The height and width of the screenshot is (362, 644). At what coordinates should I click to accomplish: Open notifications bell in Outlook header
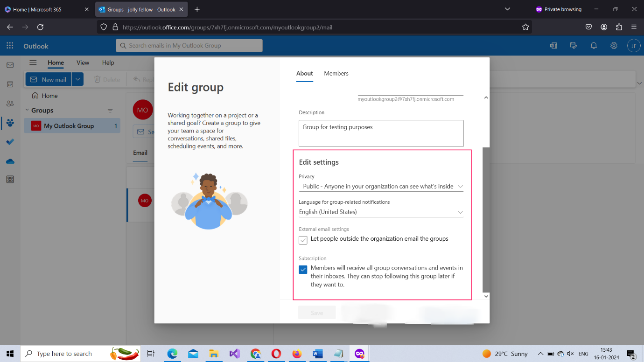point(594,46)
